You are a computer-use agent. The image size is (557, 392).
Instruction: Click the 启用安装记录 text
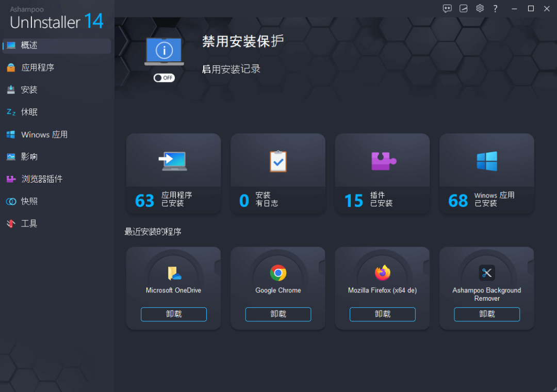coord(231,69)
